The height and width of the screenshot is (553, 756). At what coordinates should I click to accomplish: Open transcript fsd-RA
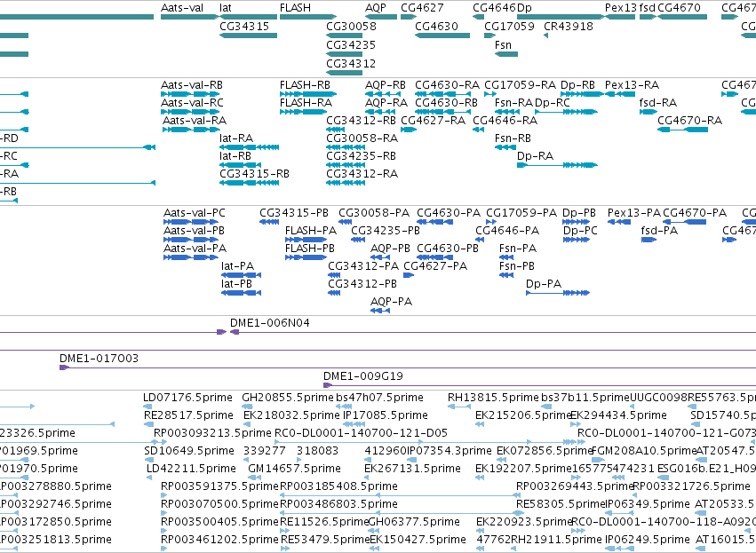click(658, 103)
